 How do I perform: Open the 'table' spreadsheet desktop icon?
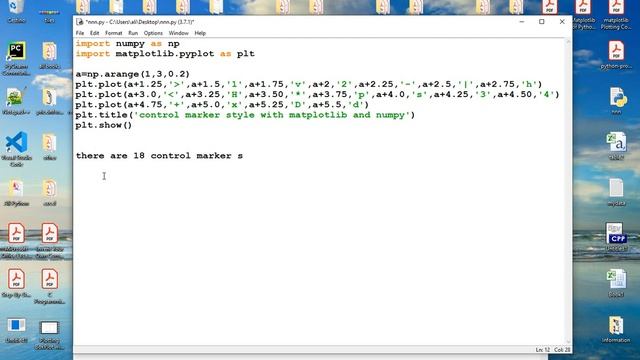tap(616, 146)
